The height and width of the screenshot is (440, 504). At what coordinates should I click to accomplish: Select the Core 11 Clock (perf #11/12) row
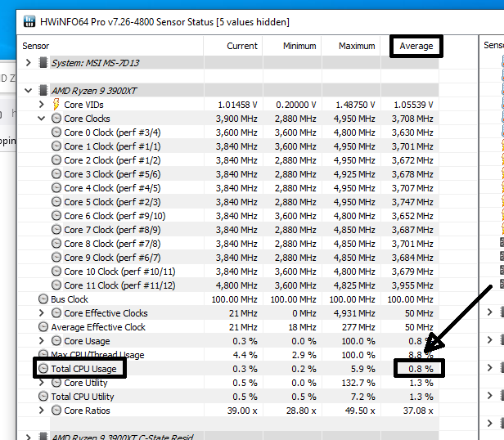228,285
